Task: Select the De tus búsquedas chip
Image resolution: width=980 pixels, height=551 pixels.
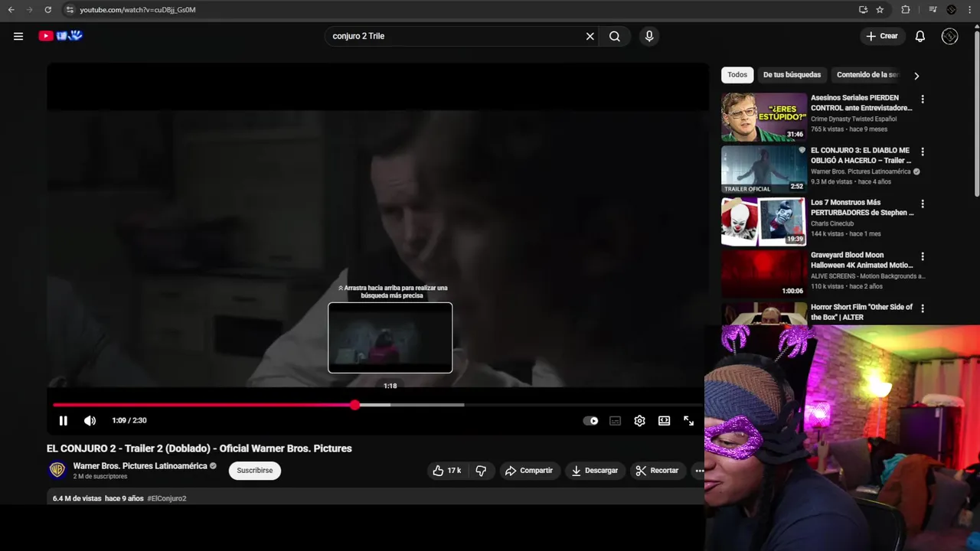Action: coord(792,75)
